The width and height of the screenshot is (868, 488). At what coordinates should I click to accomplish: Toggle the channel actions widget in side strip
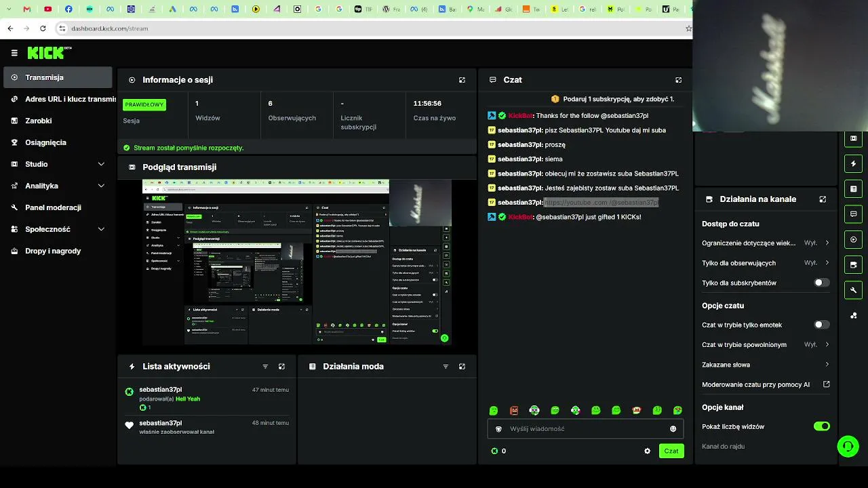853,264
